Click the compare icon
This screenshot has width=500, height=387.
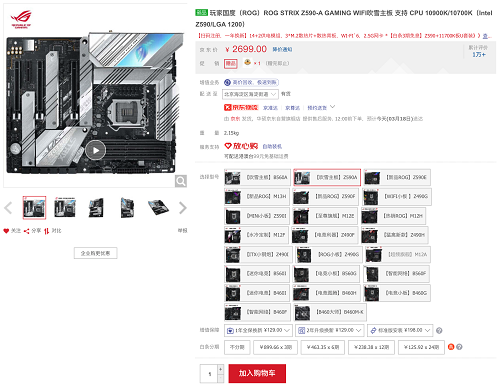pyautogui.click(x=47, y=231)
